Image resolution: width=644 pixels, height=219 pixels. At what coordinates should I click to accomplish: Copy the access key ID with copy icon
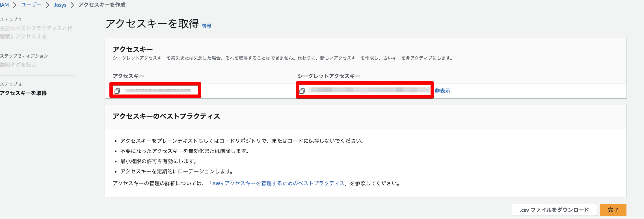pyautogui.click(x=117, y=91)
